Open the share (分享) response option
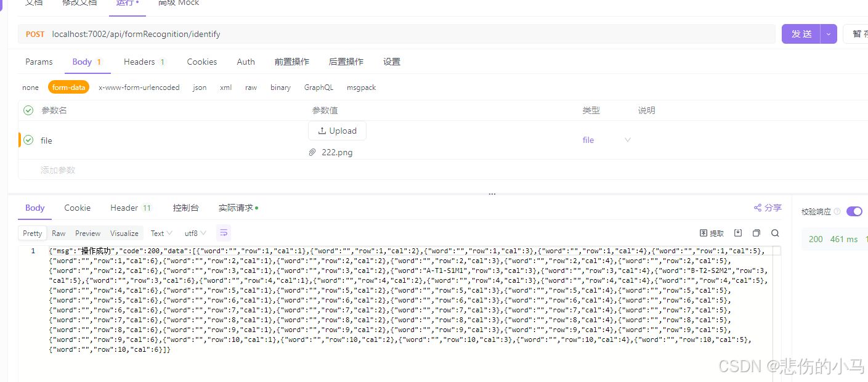This screenshot has height=382, width=868. point(767,208)
